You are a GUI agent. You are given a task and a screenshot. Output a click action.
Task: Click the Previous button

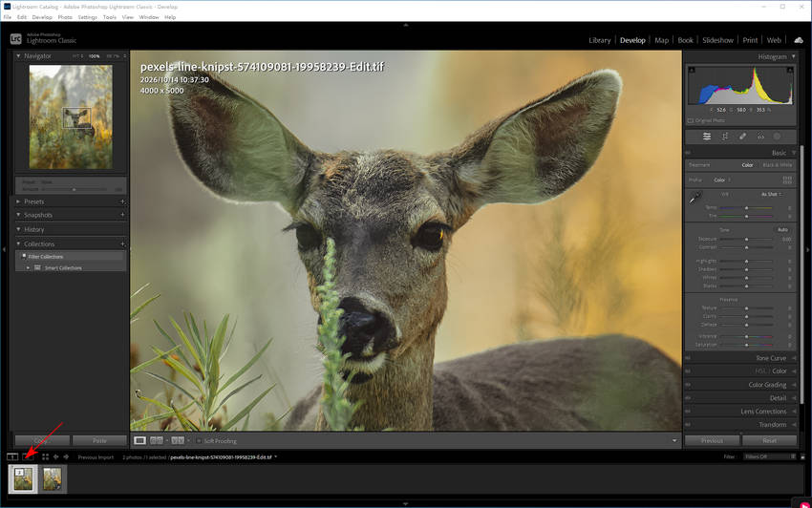712,441
